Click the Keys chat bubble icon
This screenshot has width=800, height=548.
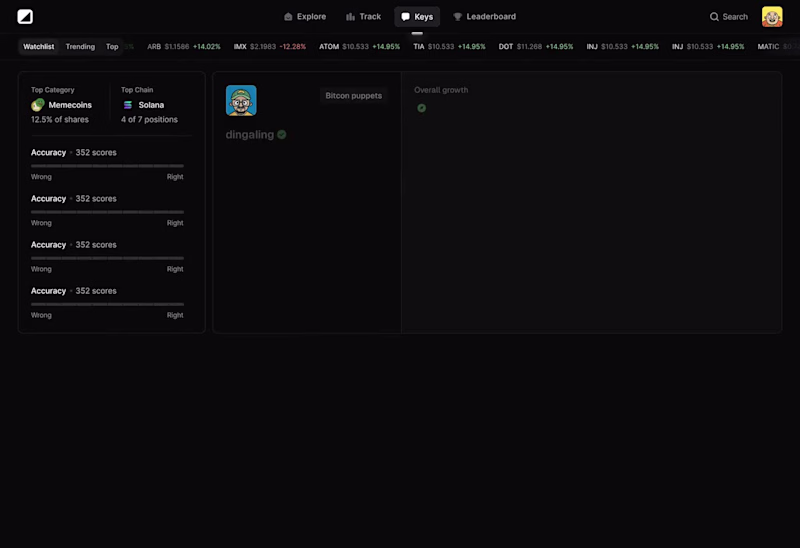406,17
